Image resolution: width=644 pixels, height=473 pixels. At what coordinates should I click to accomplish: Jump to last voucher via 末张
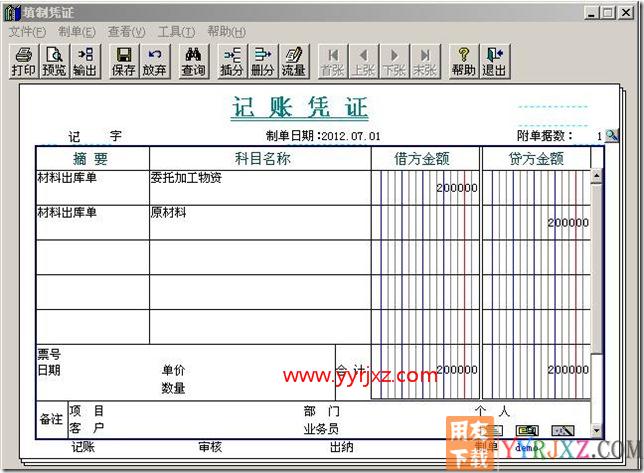(425, 61)
